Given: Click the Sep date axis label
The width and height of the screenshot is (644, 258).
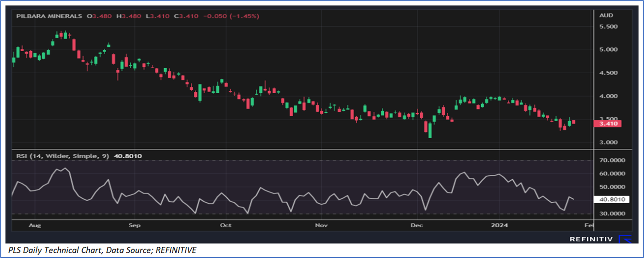Looking at the screenshot, I should (x=134, y=225).
